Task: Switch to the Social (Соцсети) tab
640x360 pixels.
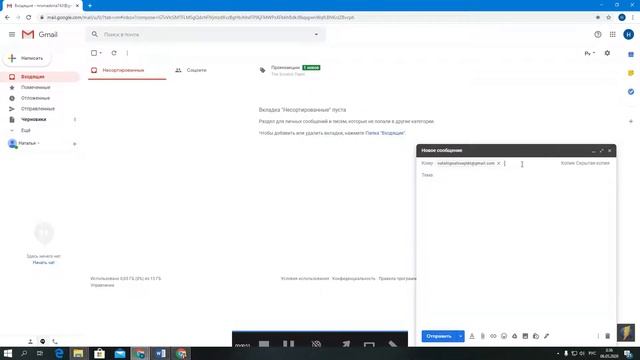Action: point(196,70)
